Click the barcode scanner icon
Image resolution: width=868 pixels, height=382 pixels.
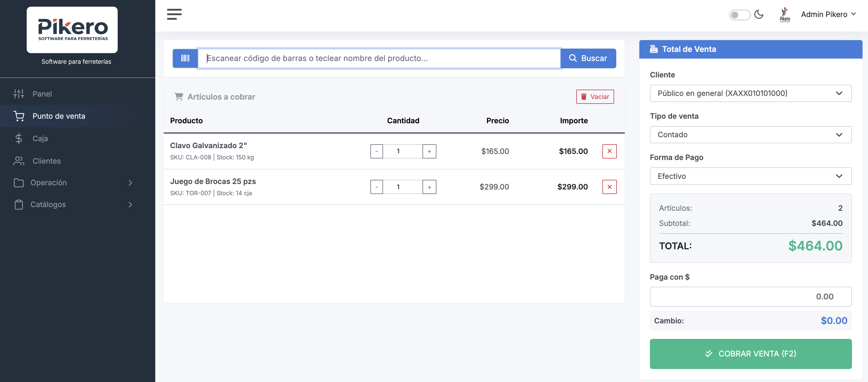(185, 58)
